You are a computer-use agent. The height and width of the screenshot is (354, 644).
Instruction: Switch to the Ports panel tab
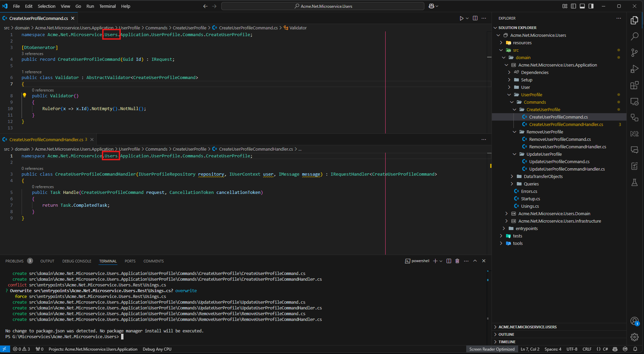pos(130,261)
